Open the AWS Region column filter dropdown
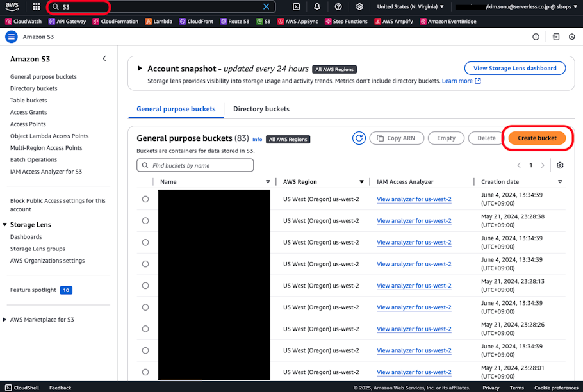 tap(362, 181)
